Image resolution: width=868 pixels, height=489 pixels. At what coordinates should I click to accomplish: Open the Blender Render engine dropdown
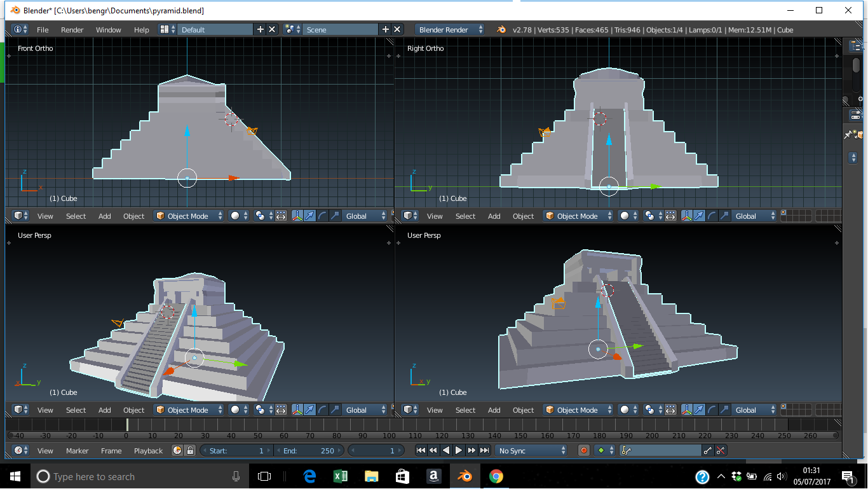point(449,30)
